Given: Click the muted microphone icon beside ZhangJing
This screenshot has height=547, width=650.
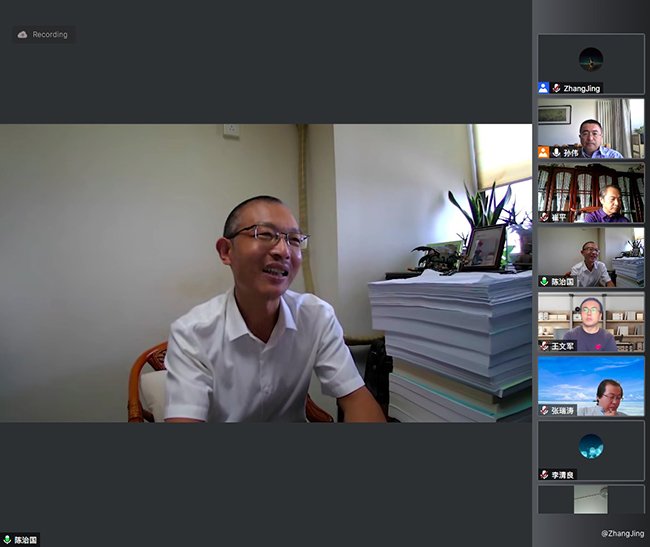Looking at the screenshot, I should [x=556, y=88].
